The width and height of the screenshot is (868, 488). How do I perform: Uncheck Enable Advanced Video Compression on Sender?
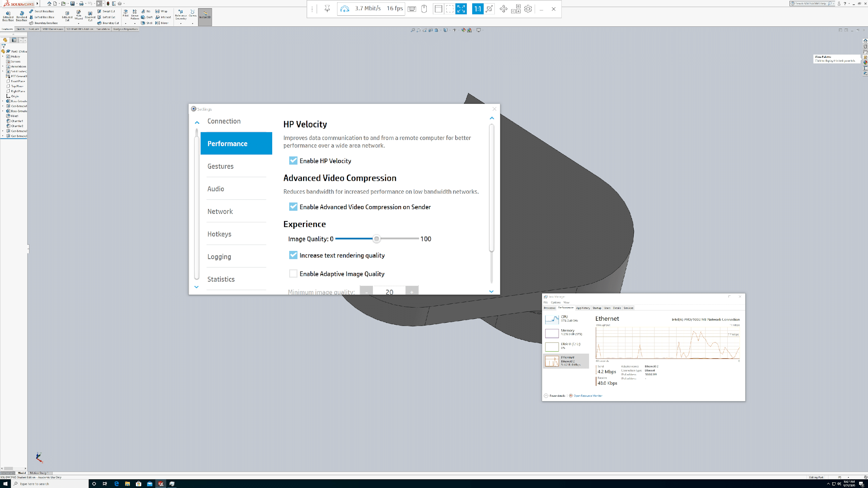[293, 207]
